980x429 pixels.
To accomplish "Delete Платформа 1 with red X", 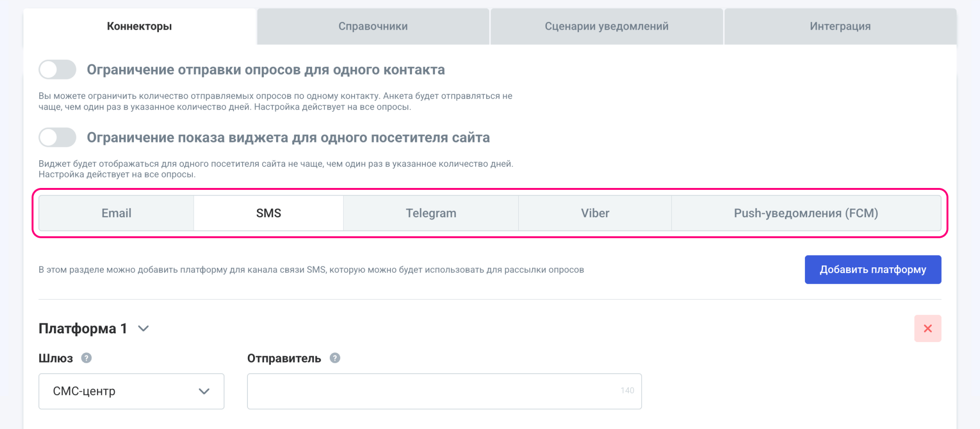I will pos(927,329).
